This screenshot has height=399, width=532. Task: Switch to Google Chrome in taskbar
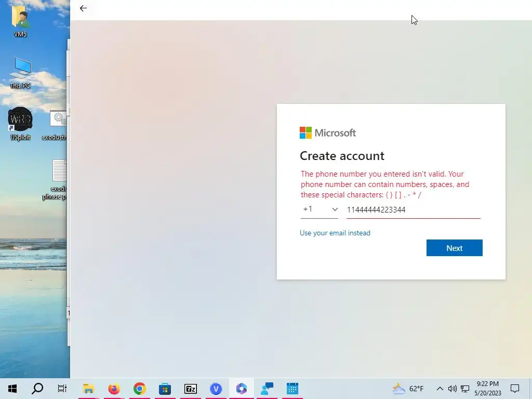(x=139, y=389)
